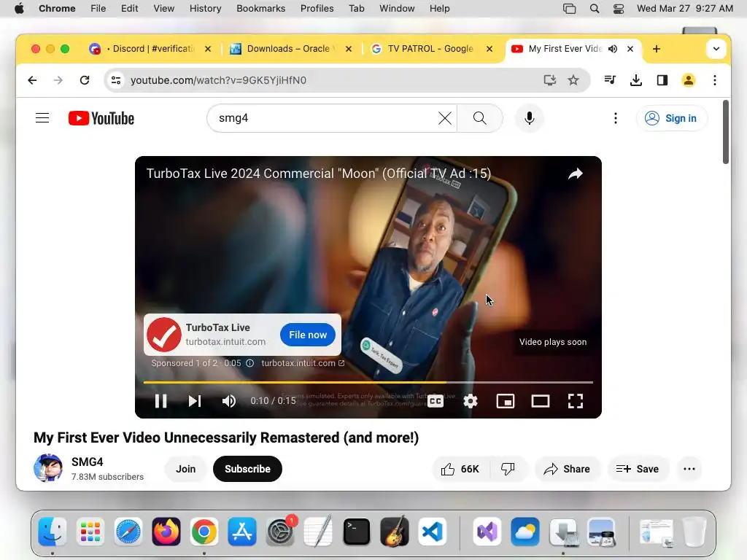Enter full screen in player
This screenshot has width=747, height=560.
(576, 401)
